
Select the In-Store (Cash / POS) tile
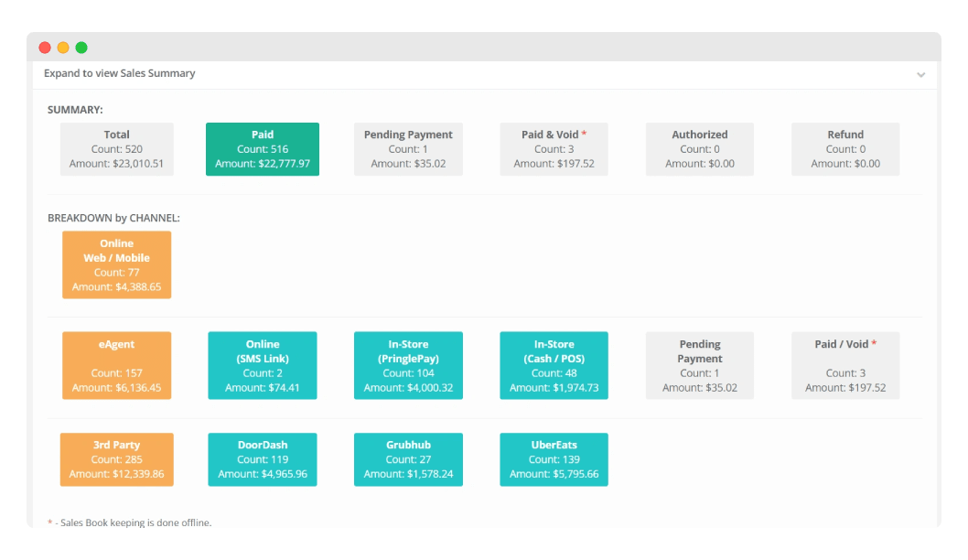(554, 365)
